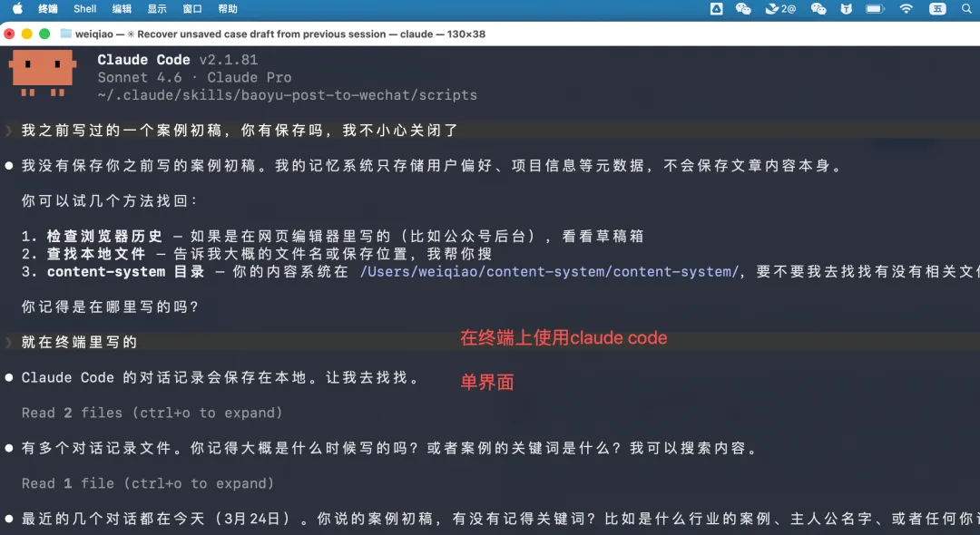Click prompt chevron before '我之前写过'
The height and width of the screenshot is (535, 980).
pos(9,131)
